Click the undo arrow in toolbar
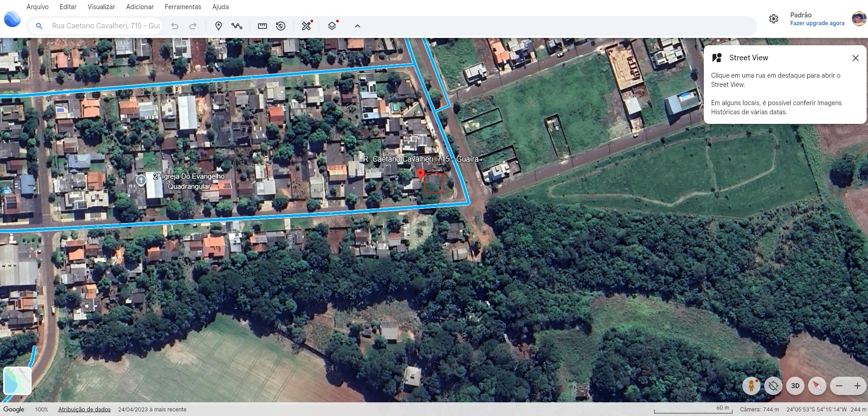 coord(175,26)
